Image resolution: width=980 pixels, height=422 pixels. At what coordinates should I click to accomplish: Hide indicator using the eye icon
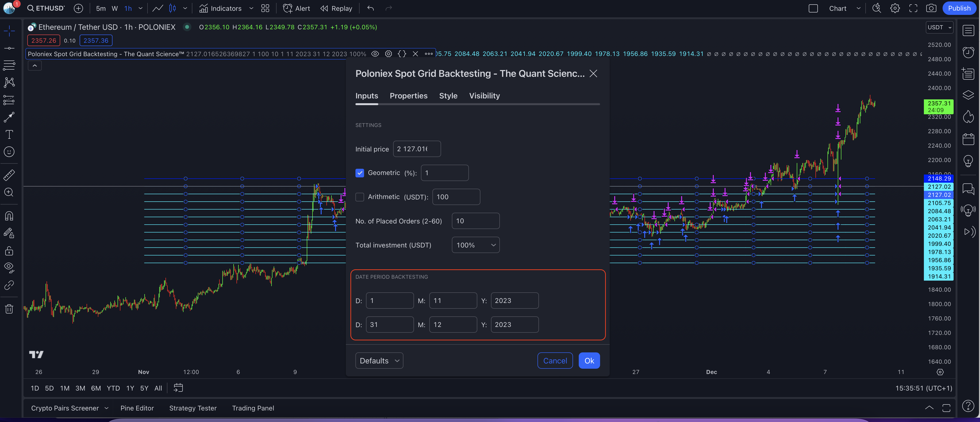click(x=375, y=54)
